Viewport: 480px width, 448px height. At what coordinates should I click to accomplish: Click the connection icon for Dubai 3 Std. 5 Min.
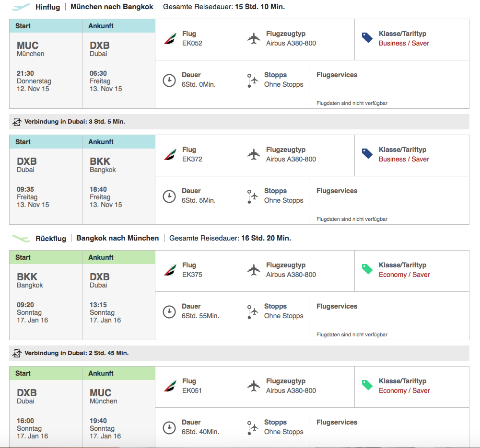point(17,122)
